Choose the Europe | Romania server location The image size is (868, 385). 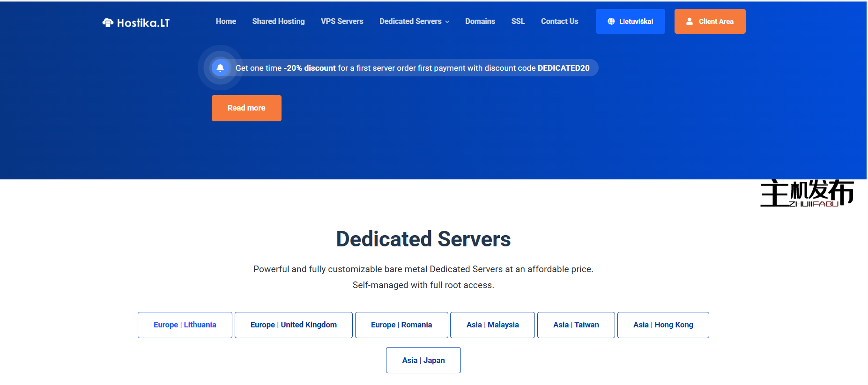[401, 325]
